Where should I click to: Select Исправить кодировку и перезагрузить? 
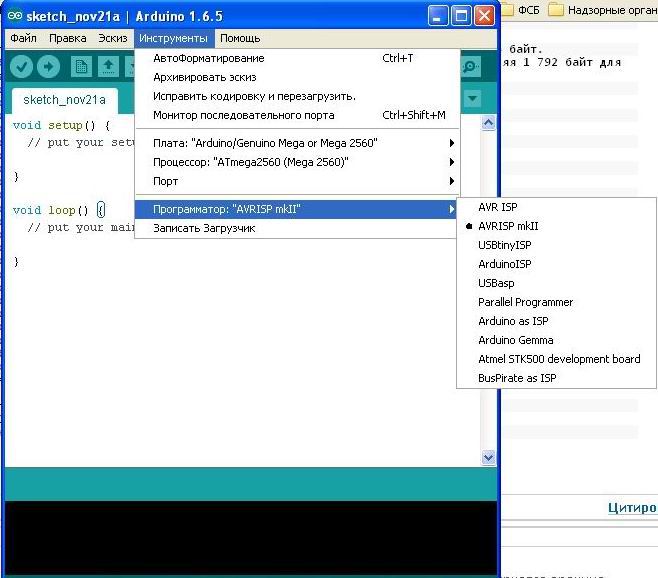tap(298, 96)
